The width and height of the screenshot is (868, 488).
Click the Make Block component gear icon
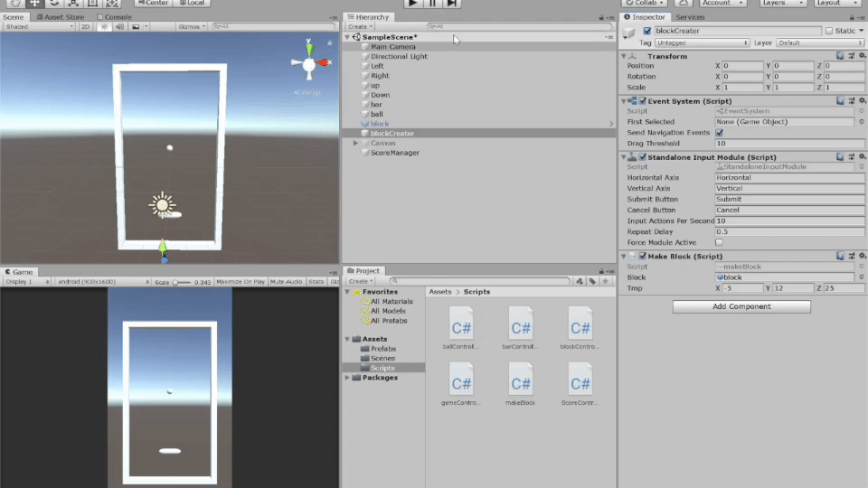pos(860,257)
